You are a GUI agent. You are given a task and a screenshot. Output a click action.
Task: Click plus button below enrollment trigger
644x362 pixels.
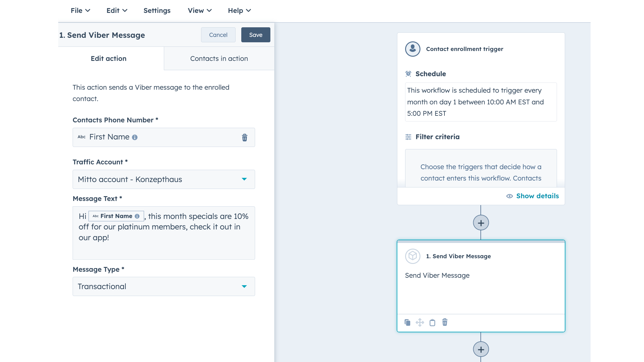pos(481,223)
